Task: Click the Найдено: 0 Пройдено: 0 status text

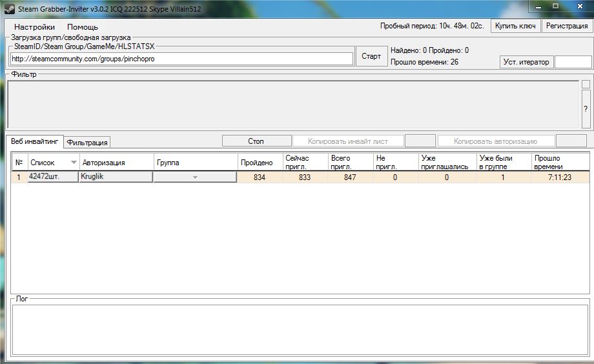Action: pyautogui.click(x=429, y=50)
